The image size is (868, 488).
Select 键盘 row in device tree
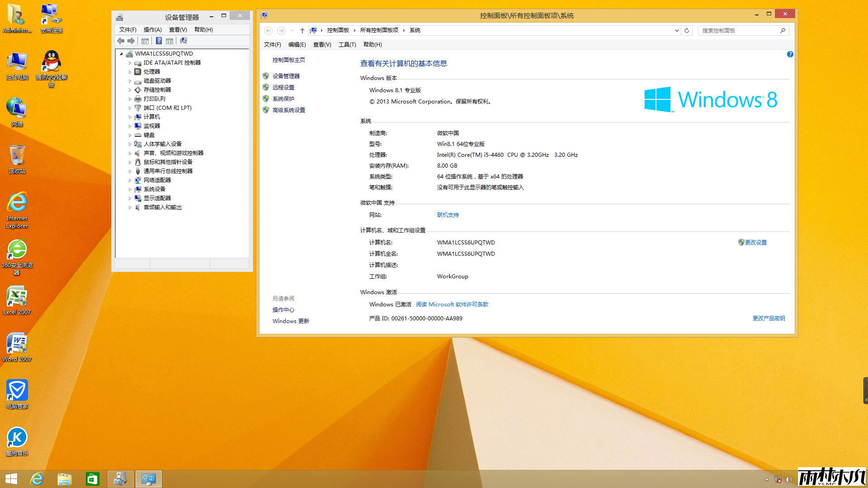(x=149, y=135)
